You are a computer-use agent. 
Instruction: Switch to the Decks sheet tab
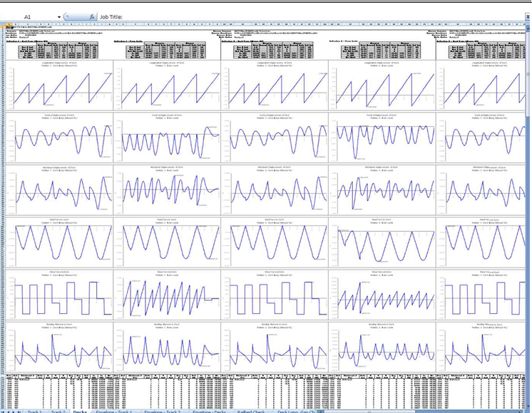[79, 412]
